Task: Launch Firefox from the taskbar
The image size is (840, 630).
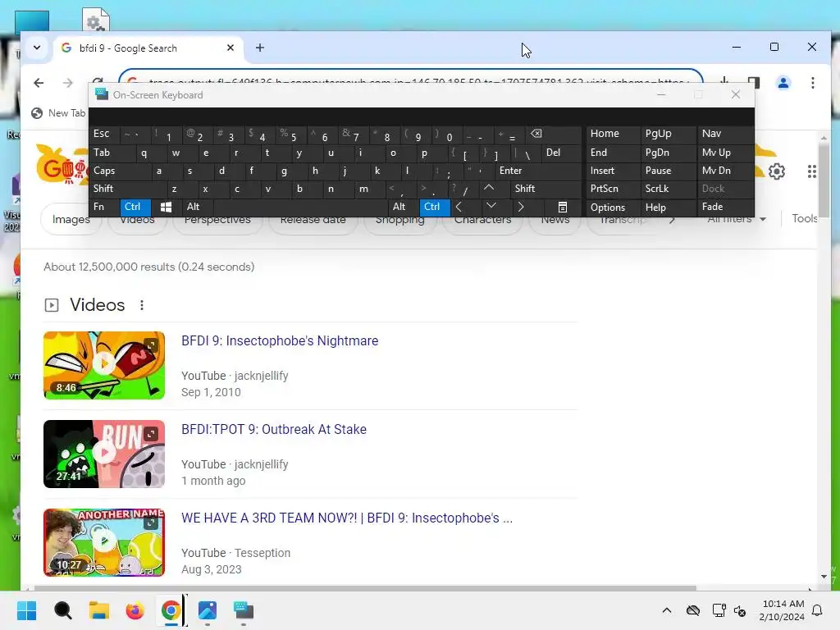Action: (x=135, y=610)
